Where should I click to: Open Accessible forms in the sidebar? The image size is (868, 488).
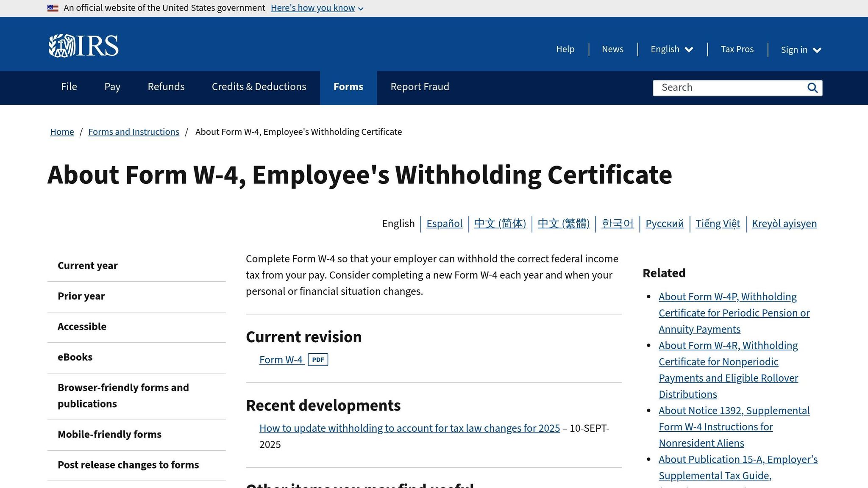(x=136, y=327)
